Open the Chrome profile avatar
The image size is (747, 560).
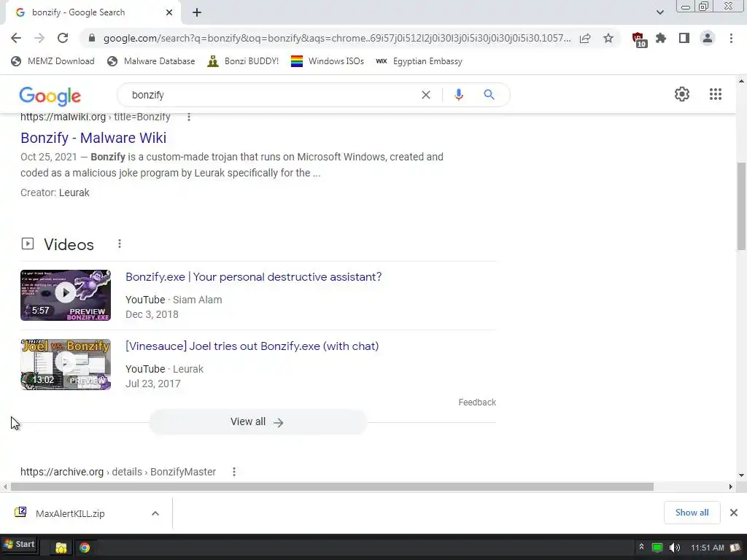tap(708, 38)
